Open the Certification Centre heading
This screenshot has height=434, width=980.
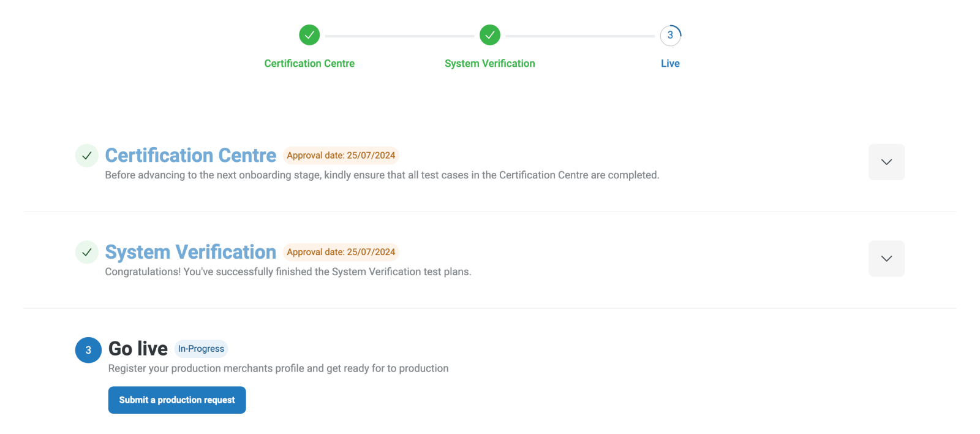(x=190, y=155)
